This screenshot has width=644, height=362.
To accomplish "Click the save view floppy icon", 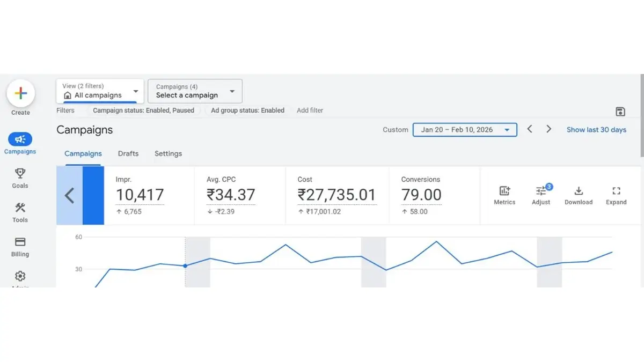I will [620, 112].
